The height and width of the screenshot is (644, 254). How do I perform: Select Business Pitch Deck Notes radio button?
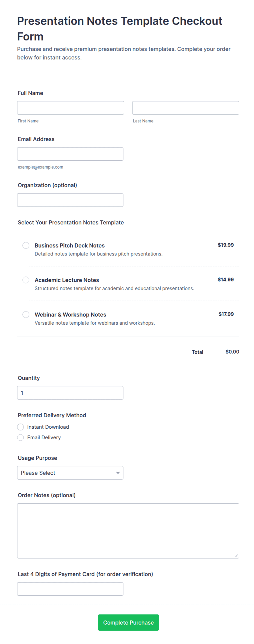tap(26, 245)
